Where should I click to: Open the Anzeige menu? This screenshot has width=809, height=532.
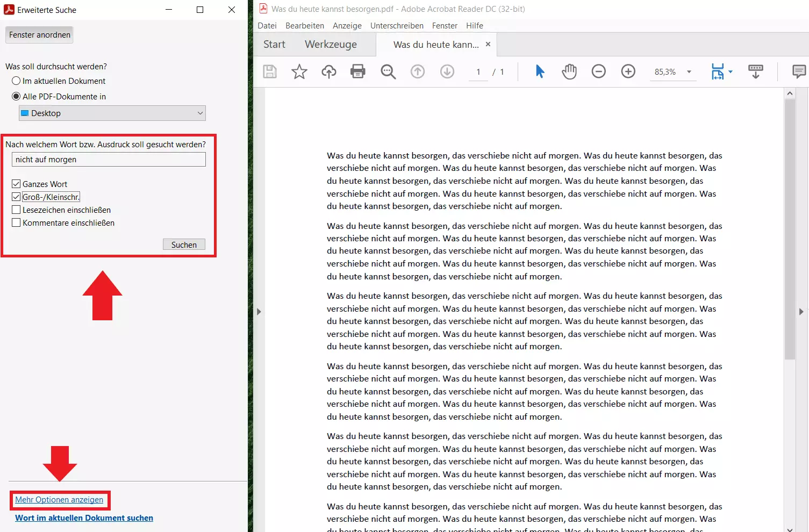pos(347,26)
